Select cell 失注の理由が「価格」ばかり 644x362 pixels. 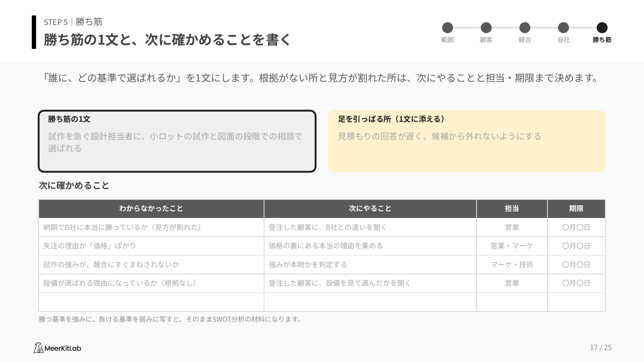pyautogui.click(x=151, y=246)
